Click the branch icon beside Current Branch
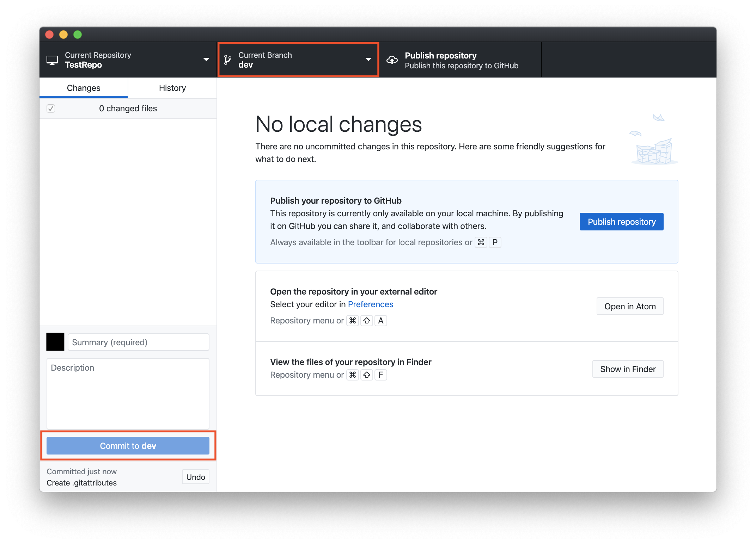The width and height of the screenshot is (756, 544). [x=227, y=60]
